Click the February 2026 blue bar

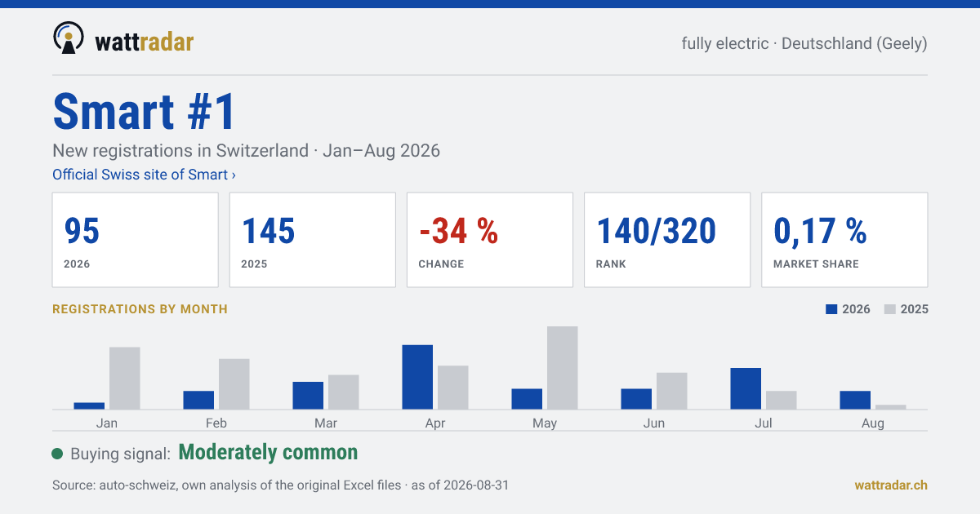[198, 401]
